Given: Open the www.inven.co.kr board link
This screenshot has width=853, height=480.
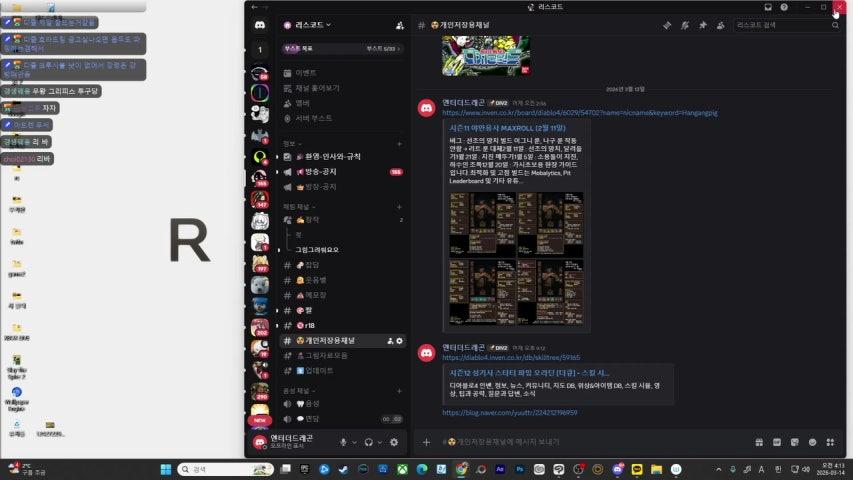Looking at the screenshot, I should pos(580,113).
